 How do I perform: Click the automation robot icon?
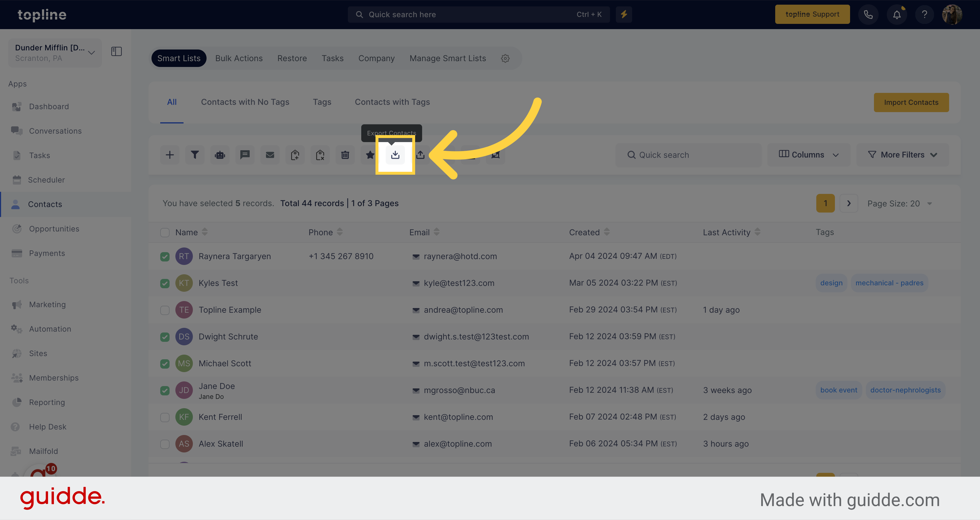click(x=220, y=155)
